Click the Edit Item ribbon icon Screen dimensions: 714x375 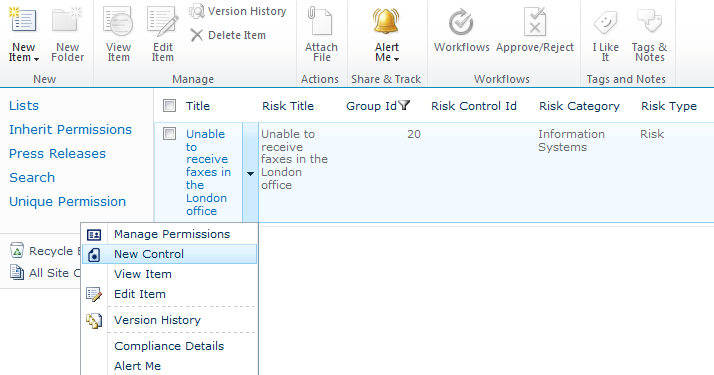(162, 21)
